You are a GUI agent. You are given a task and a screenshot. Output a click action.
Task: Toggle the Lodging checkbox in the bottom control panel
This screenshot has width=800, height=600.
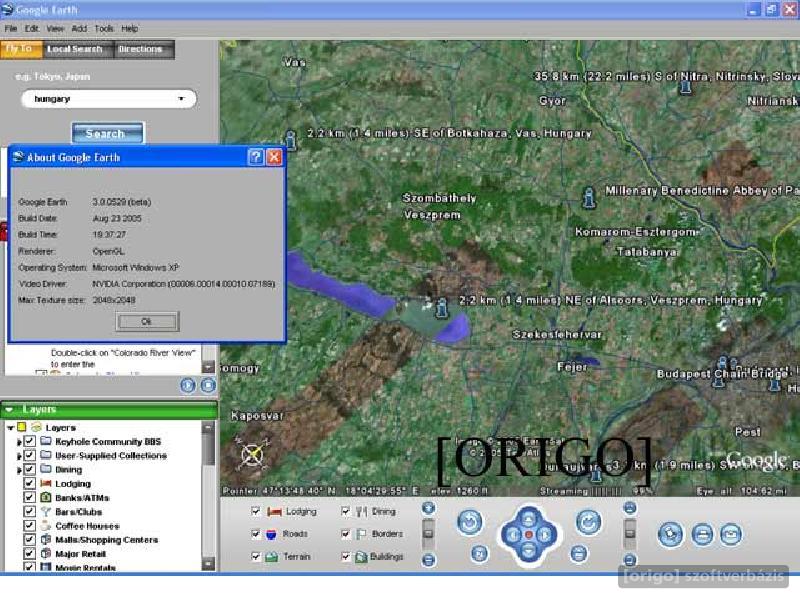tap(256, 511)
